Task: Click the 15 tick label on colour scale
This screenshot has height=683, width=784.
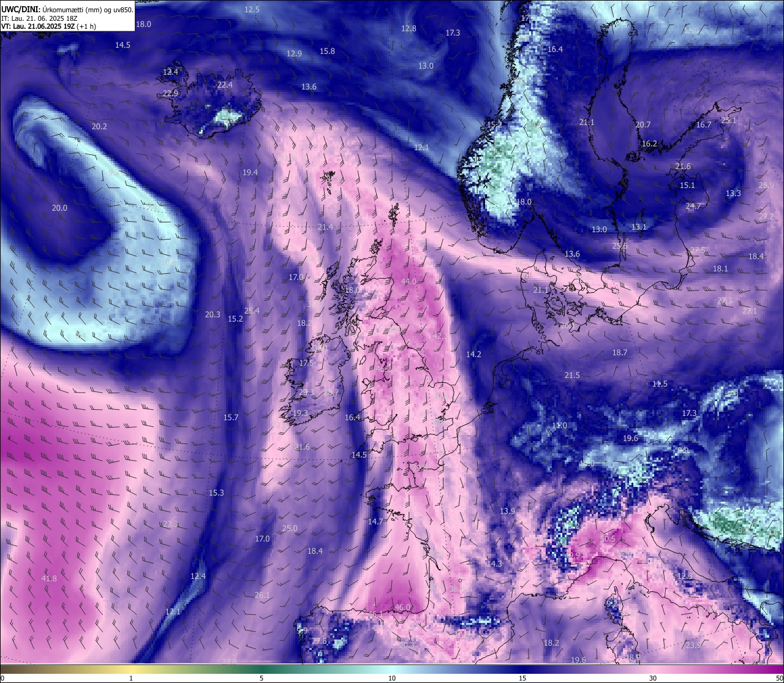Action: coord(522,678)
